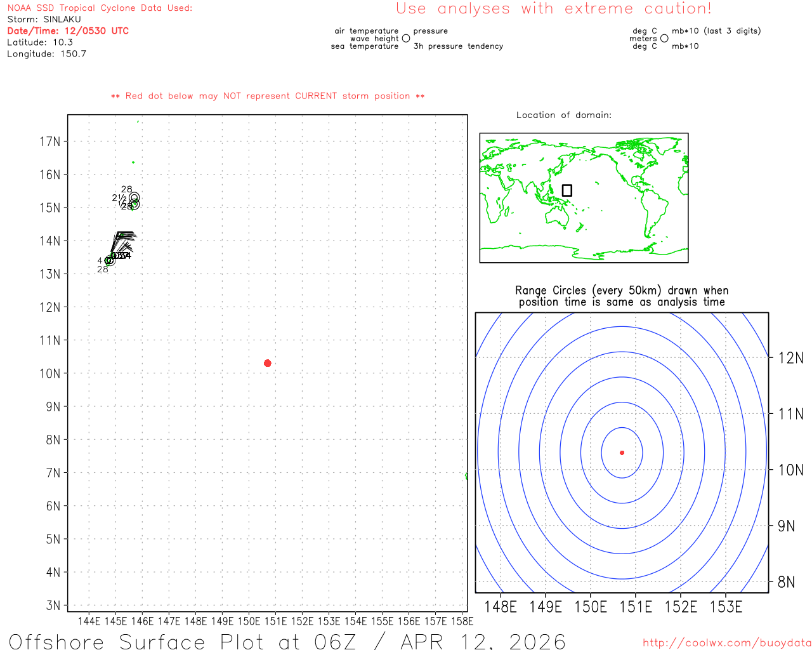Click the 17N label on main map axis
Image resolution: width=812 pixels, height=650 pixels.
point(50,142)
